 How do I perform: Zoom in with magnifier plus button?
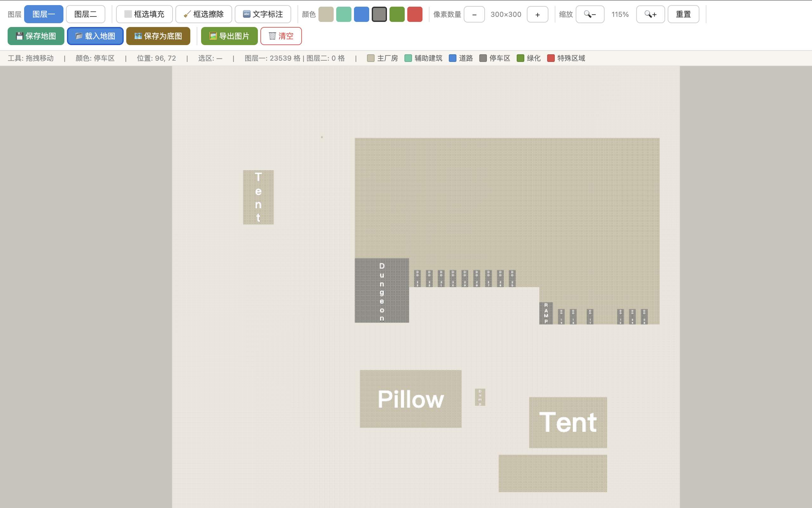click(x=650, y=15)
